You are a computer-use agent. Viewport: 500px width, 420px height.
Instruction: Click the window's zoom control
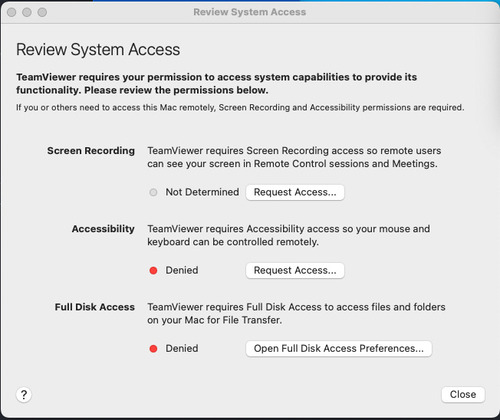tap(42, 12)
